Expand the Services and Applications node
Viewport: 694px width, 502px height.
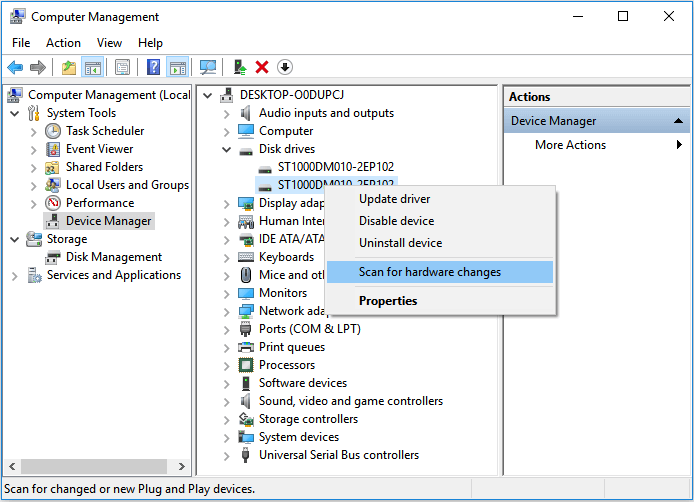(x=15, y=275)
